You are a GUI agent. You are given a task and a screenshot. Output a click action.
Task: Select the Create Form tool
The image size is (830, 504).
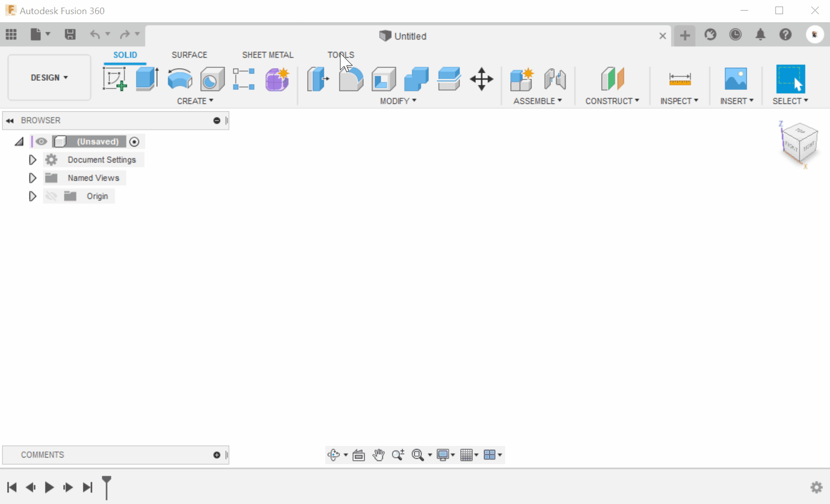click(x=277, y=79)
